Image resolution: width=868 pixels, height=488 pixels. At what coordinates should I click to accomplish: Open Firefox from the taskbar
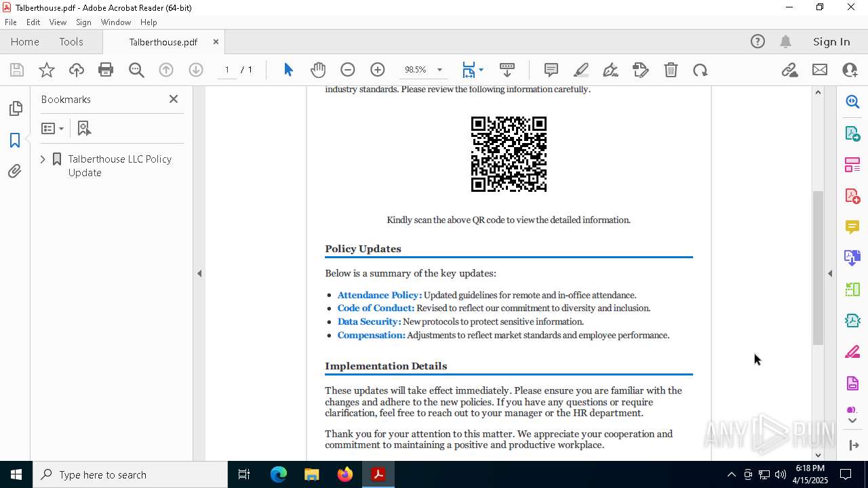[345, 474]
